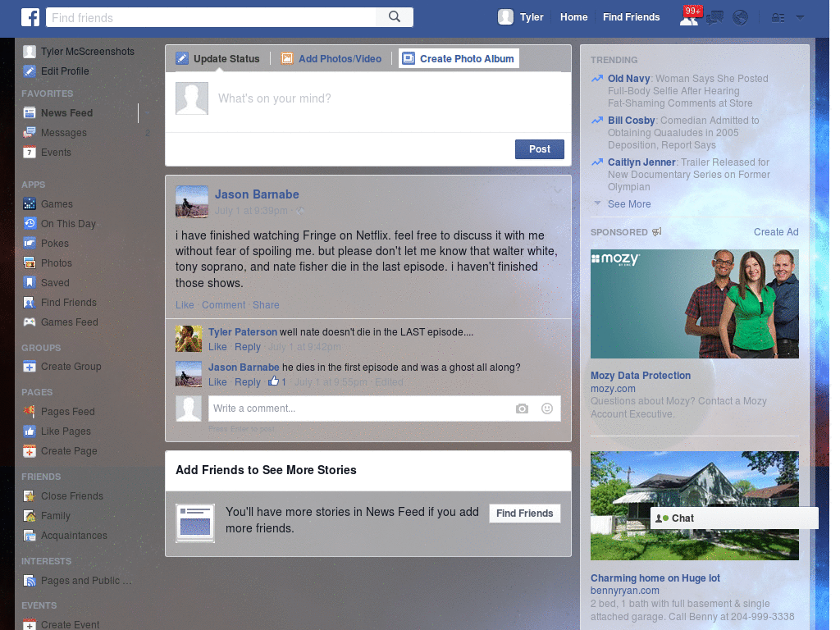Attach a photo with the camera icon
Image resolution: width=840 pixels, height=630 pixels.
tap(522, 409)
